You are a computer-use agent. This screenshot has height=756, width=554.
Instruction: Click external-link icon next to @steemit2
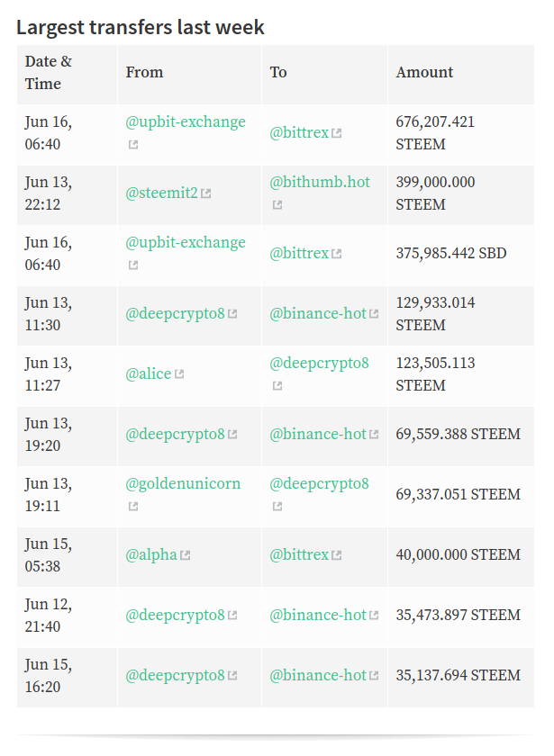click(206, 193)
